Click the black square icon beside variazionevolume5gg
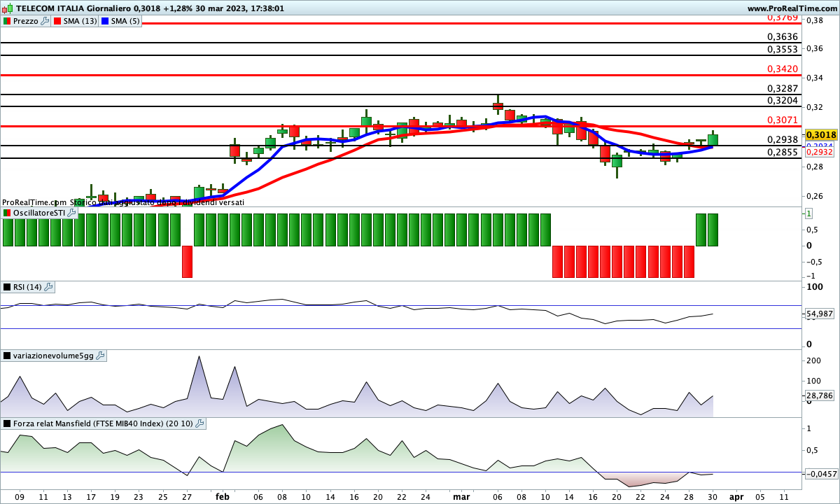The height and width of the screenshot is (504, 840). [7, 356]
